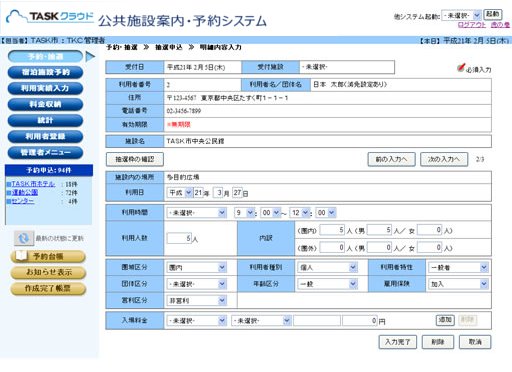Click the 圏内 total people field

coord(332,230)
